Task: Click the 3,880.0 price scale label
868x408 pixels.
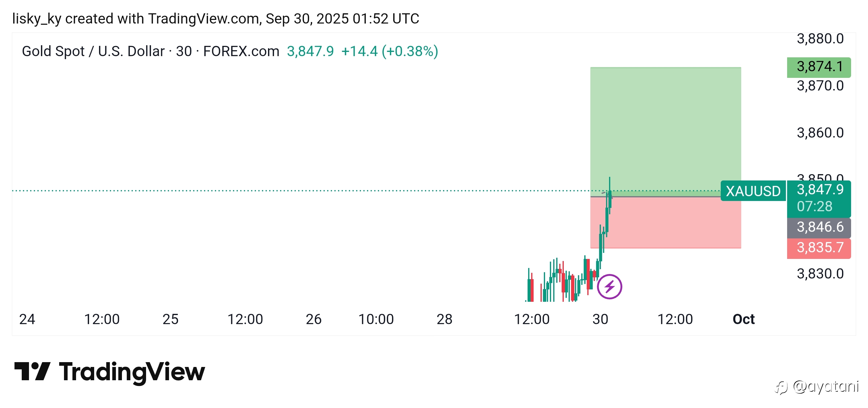Action: (x=820, y=39)
